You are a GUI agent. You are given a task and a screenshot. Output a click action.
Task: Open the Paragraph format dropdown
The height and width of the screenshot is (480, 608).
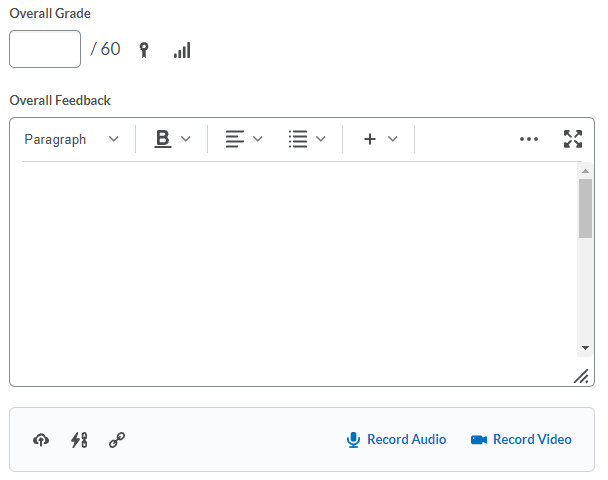point(71,139)
